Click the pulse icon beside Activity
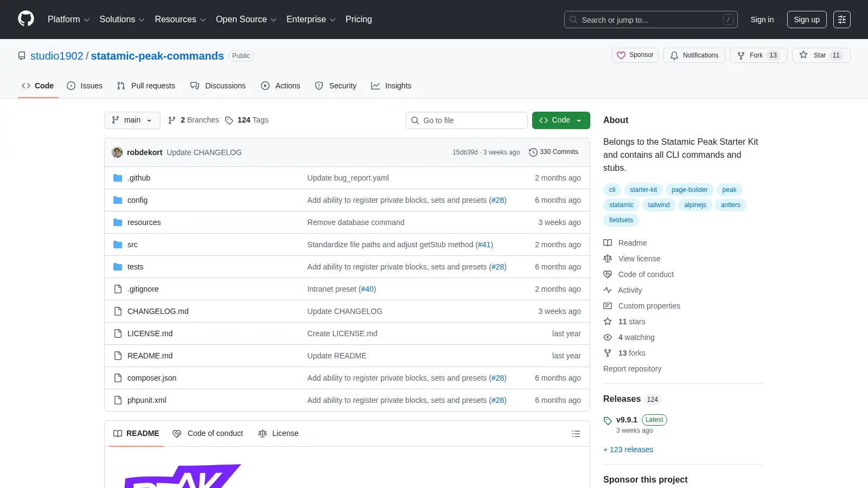This screenshot has width=868, height=488. pos(608,290)
